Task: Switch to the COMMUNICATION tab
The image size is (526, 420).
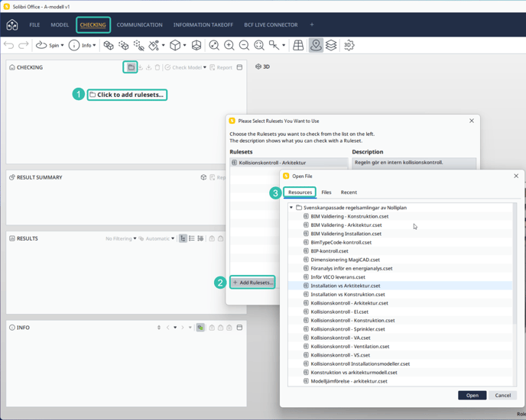Action: pos(140,24)
